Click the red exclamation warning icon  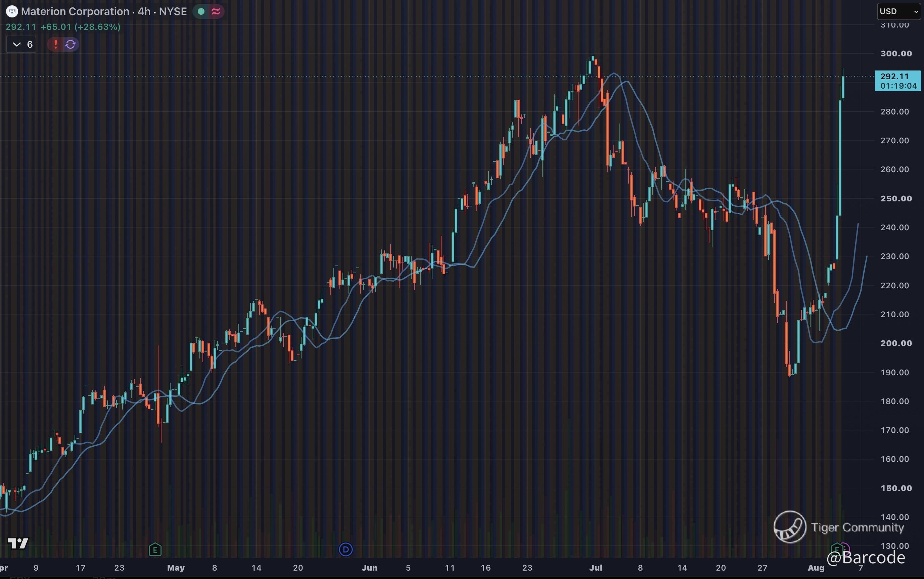[x=55, y=44]
